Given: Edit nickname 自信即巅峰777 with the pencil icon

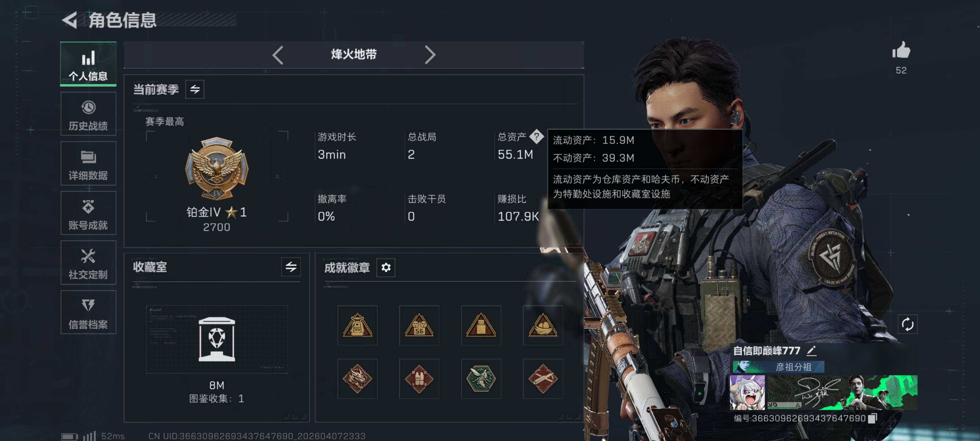Looking at the screenshot, I should [811, 350].
